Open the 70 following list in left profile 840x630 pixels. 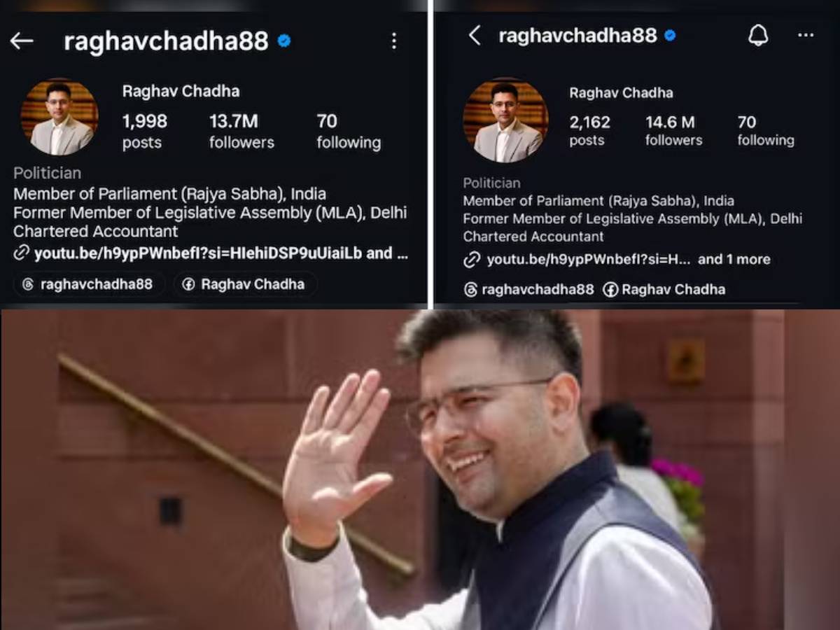click(349, 132)
